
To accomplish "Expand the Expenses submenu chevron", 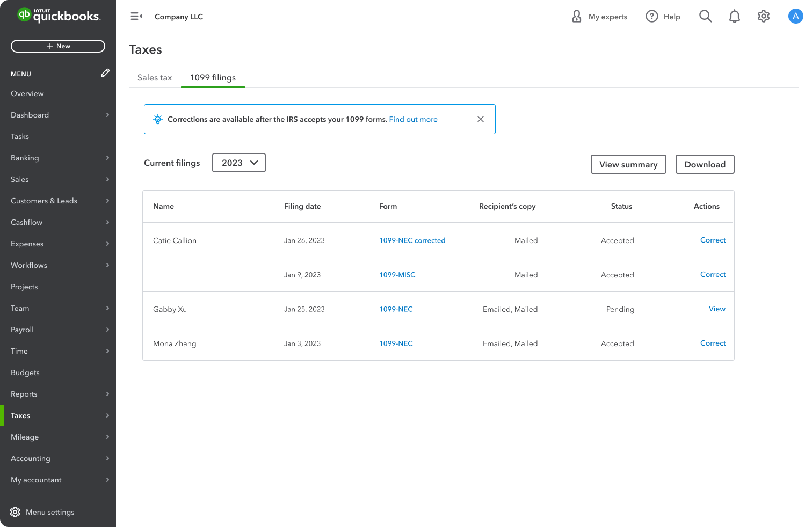I will coord(107,244).
